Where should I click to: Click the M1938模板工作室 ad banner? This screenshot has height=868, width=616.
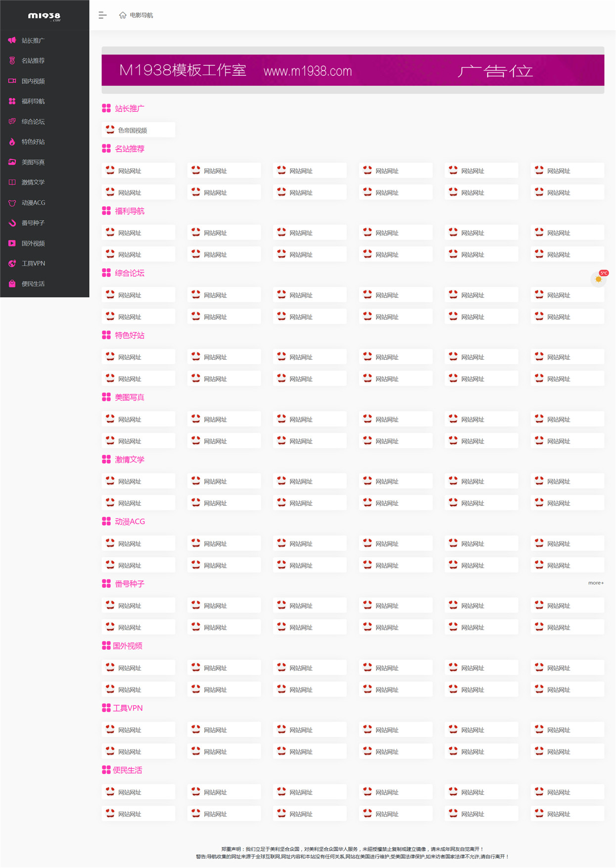[x=353, y=70]
